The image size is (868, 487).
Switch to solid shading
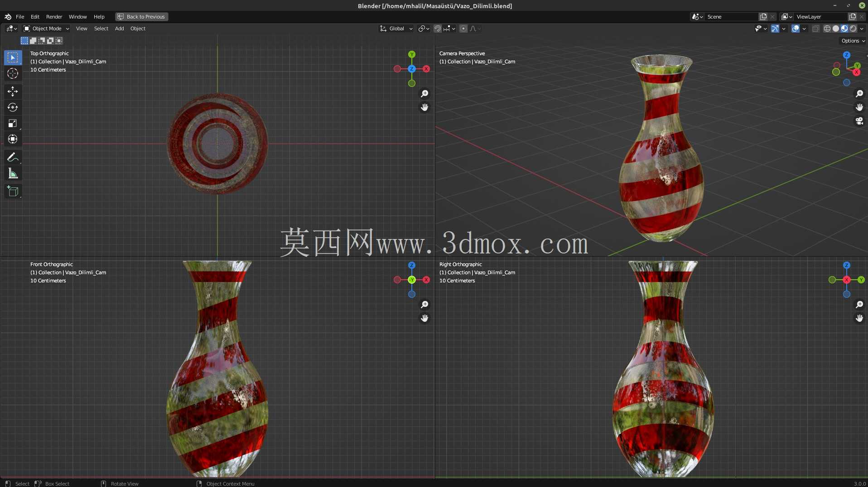click(x=836, y=29)
